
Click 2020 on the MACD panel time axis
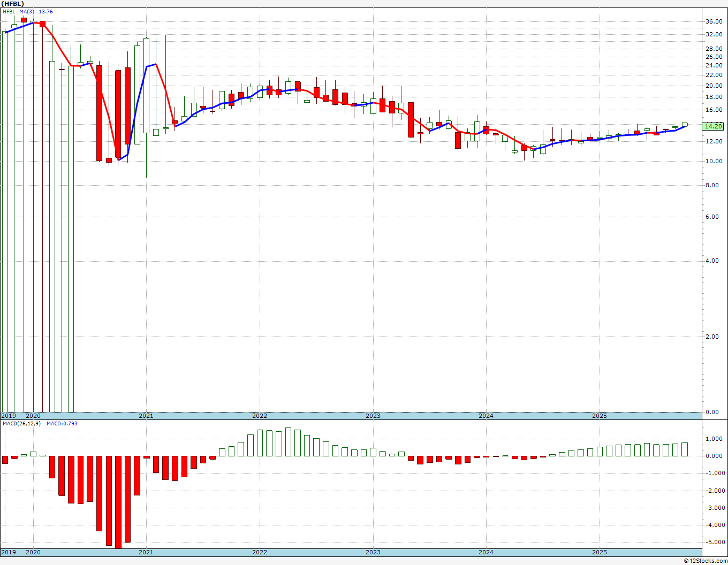coord(33,552)
